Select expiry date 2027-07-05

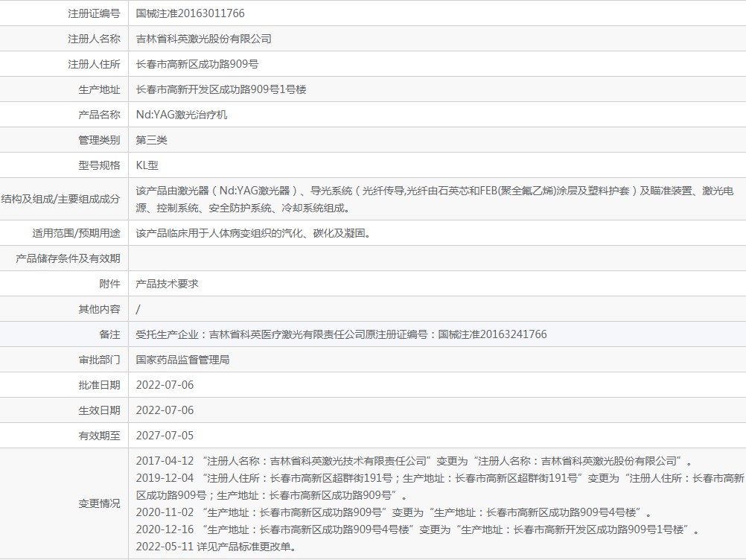pyautogui.click(x=165, y=436)
